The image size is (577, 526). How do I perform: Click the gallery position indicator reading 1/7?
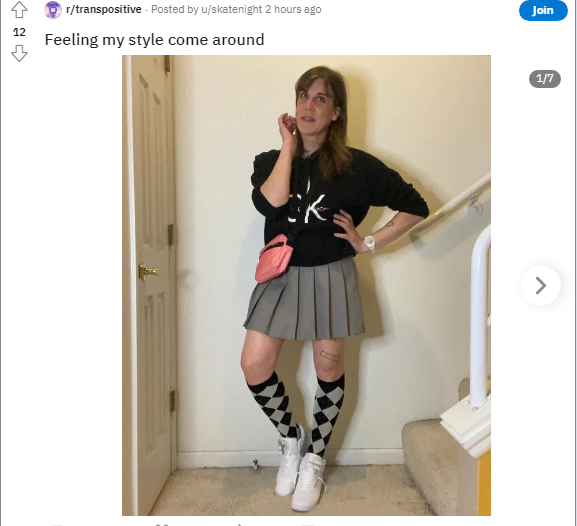click(545, 79)
